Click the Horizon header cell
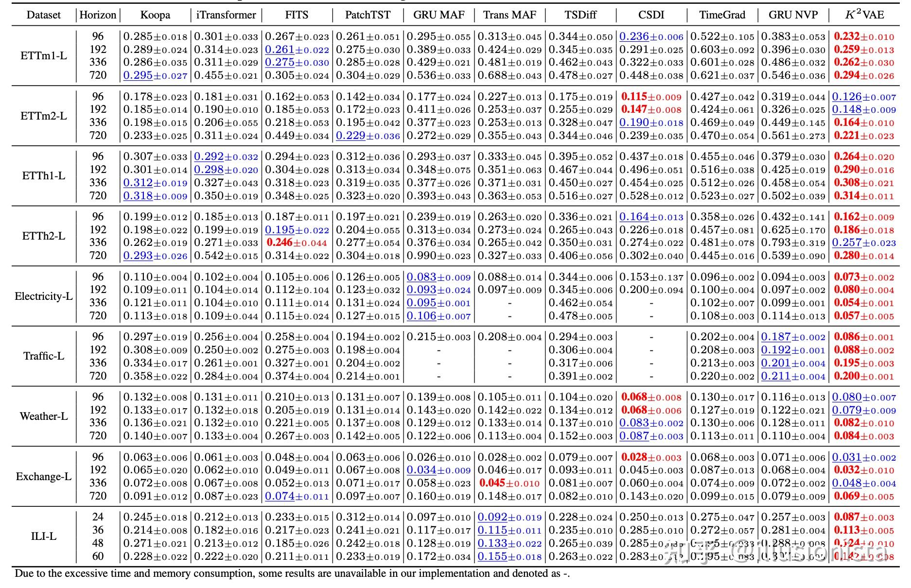Viewport: 911px width, 588px height. (x=98, y=15)
